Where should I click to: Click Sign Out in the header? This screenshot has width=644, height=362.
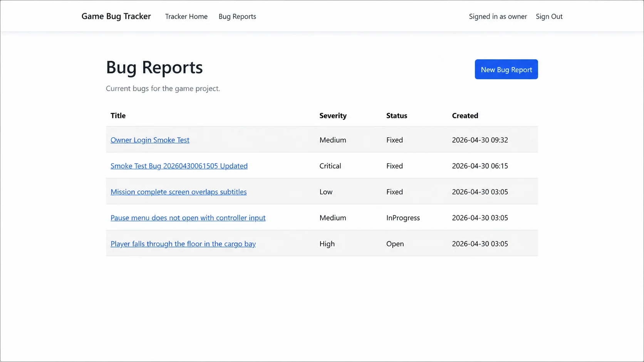point(549,16)
